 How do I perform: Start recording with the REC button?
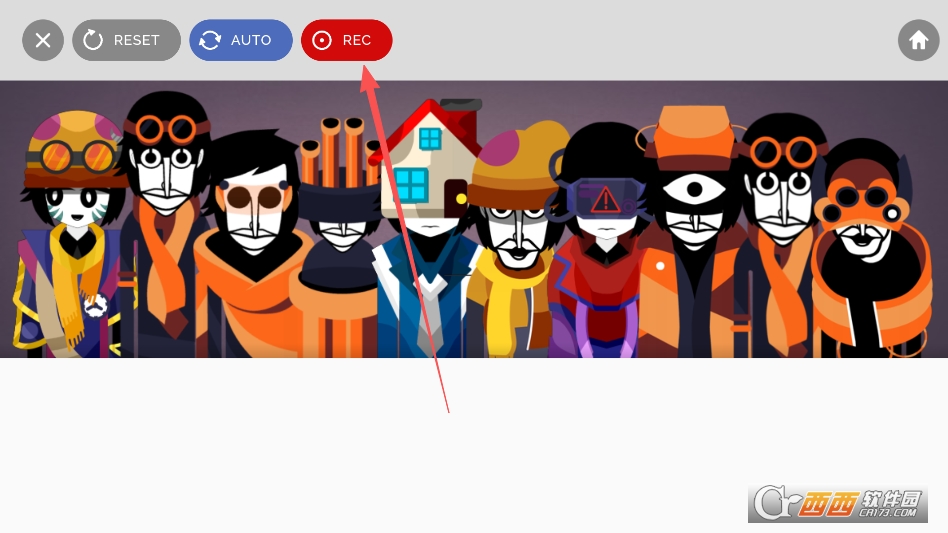(x=346, y=40)
